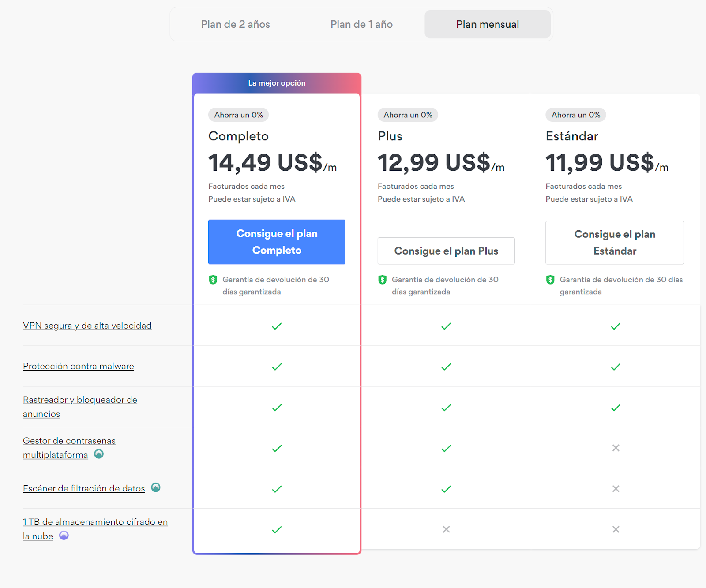Click Plus checkmark in Gestor de contraseñas row
The width and height of the screenshot is (706, 588).
click(446, 448)
